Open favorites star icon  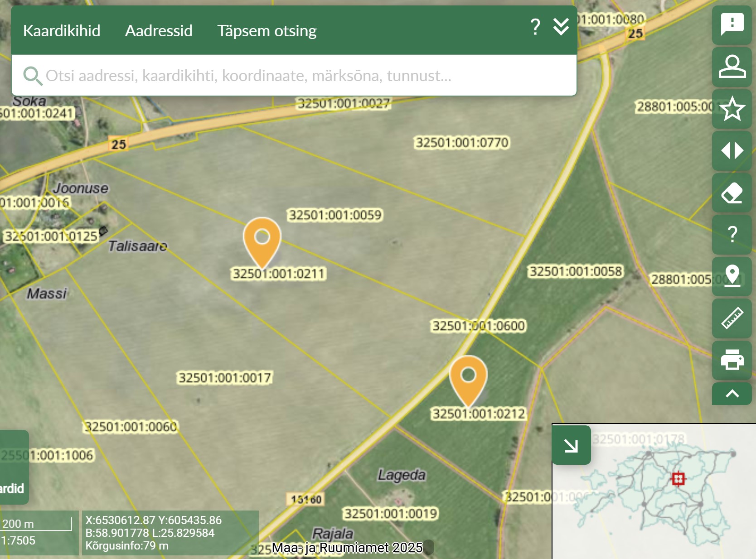tap(732, 109)
